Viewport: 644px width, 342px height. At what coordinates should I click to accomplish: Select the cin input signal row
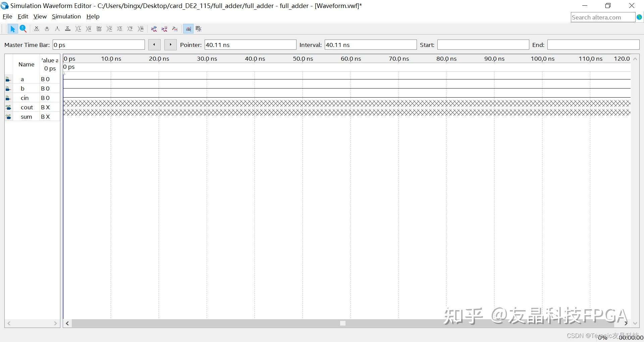25,98
